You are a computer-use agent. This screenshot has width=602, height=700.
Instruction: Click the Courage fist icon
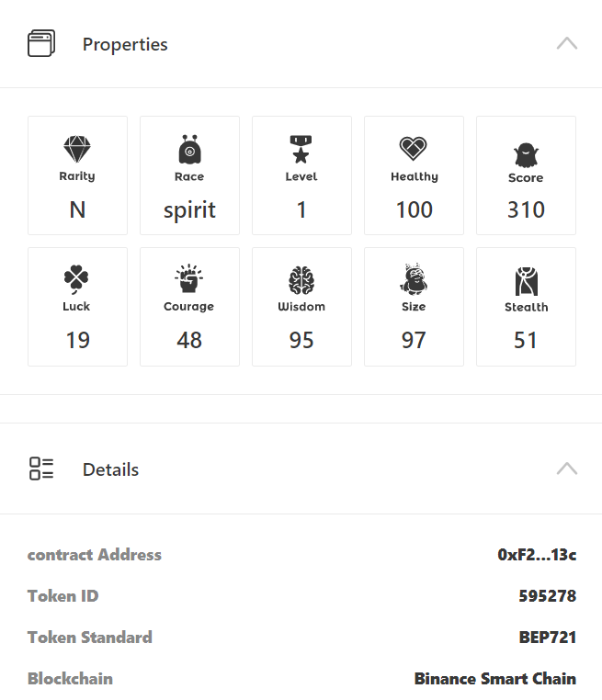[189, 279]
